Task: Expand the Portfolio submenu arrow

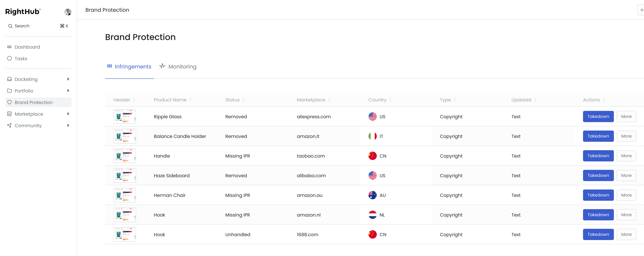Action: pos(68,91)
